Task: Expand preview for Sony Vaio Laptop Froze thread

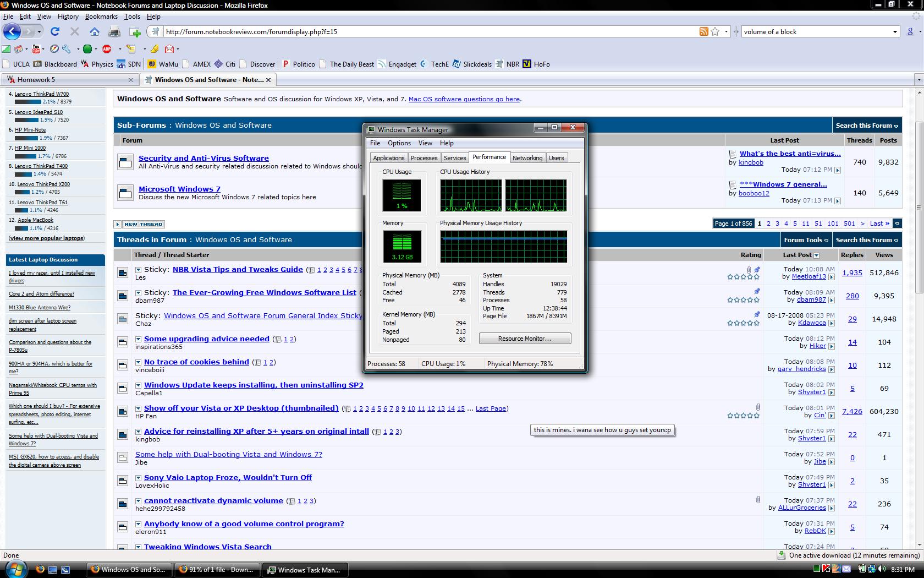Action: pyautogui.click(x=139, y=478)
